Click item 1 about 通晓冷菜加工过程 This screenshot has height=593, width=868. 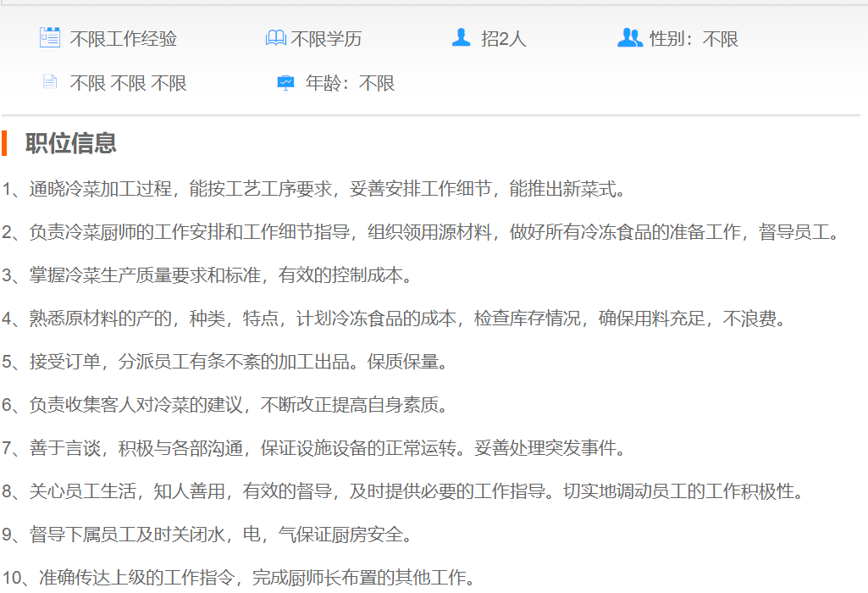(x=313, y=189)
